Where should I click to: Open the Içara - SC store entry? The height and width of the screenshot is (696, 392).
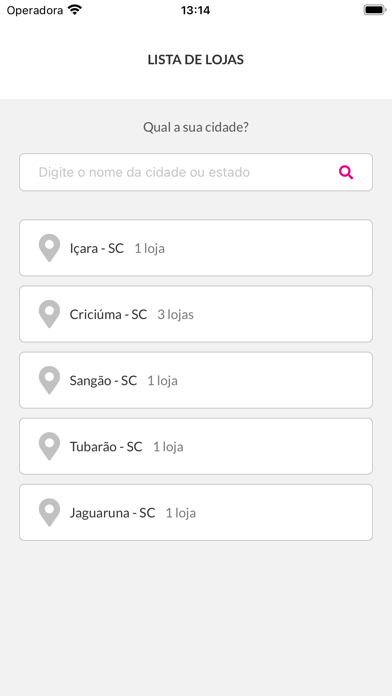(196, 248)
